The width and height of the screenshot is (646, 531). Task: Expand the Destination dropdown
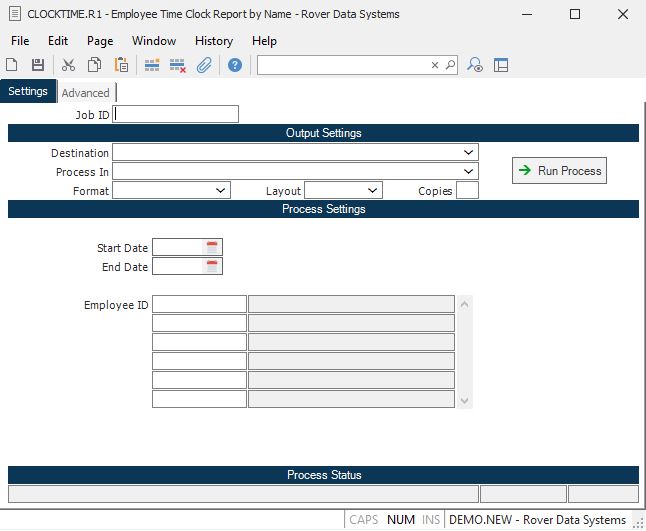[469, 153]
